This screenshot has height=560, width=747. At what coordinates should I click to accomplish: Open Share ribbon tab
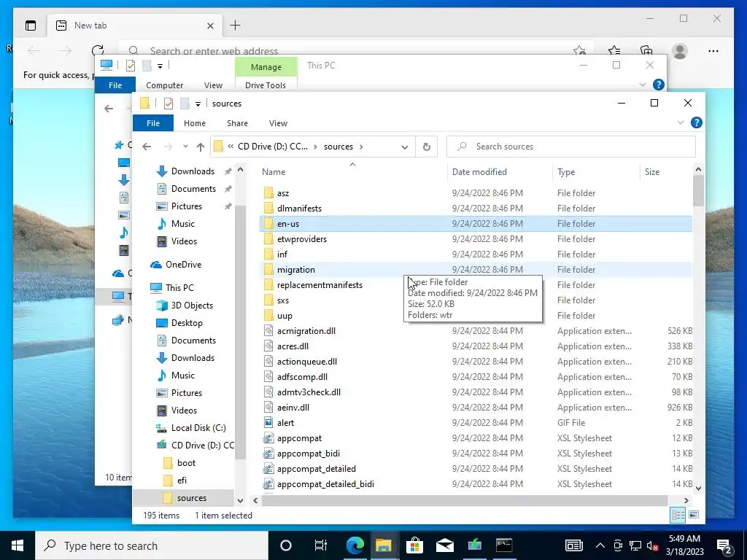(237, 123)
